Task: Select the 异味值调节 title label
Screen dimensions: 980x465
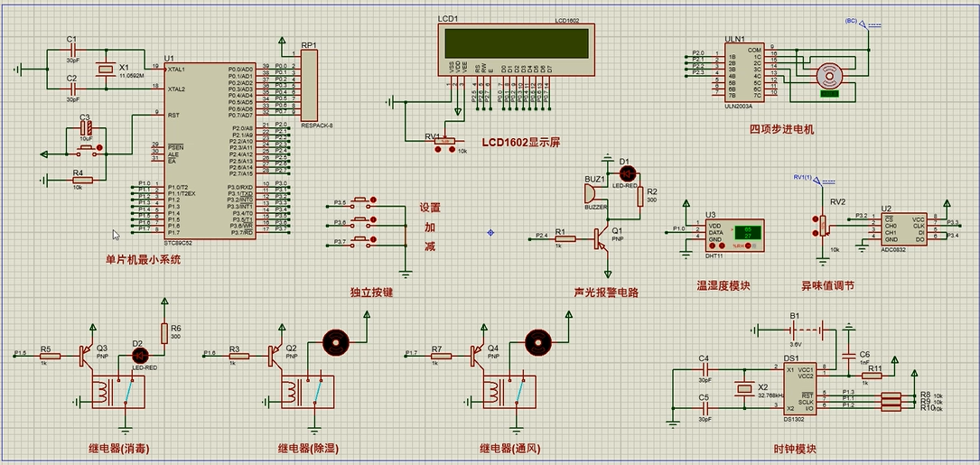Action: coord(828,285)
